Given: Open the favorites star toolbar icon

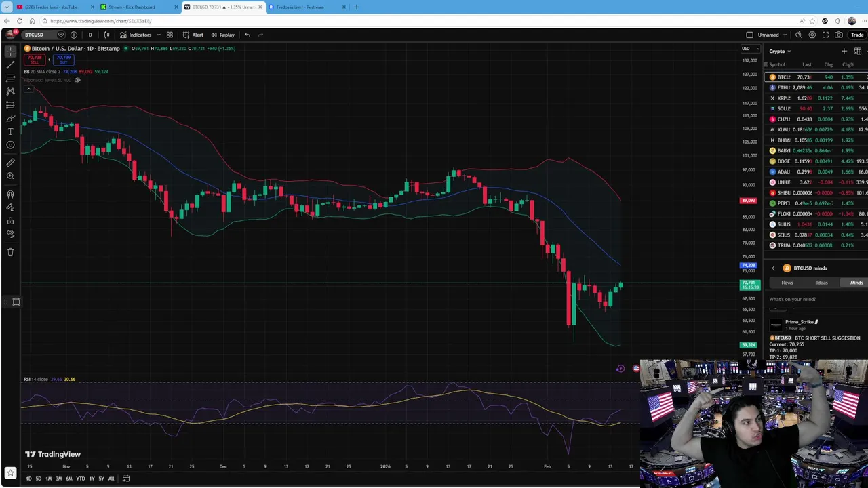Looking at the screenshot, I should tap(10, 472).
